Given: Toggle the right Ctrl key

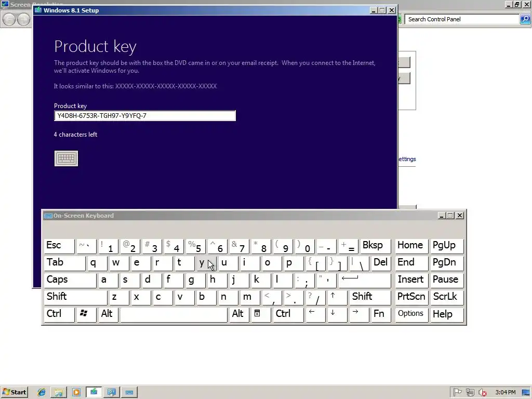Looking at the screenshot, I should (x=288, y=314).
